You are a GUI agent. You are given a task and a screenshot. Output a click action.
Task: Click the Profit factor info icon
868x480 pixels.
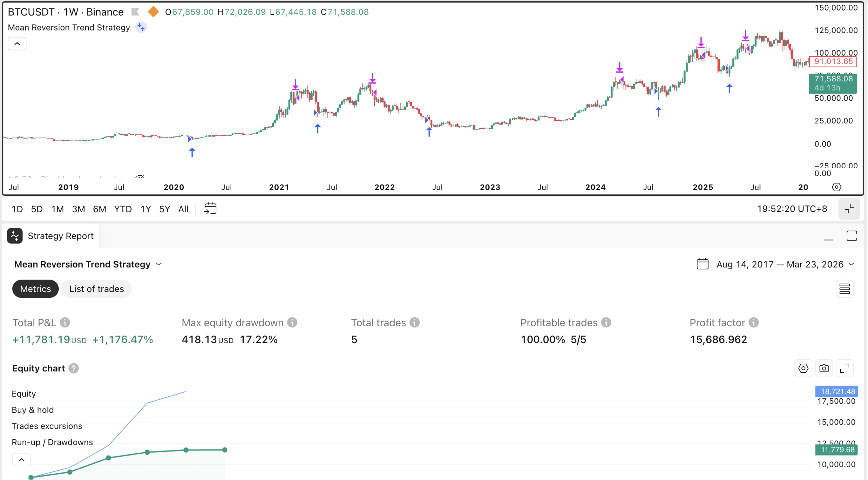point(753,322)
